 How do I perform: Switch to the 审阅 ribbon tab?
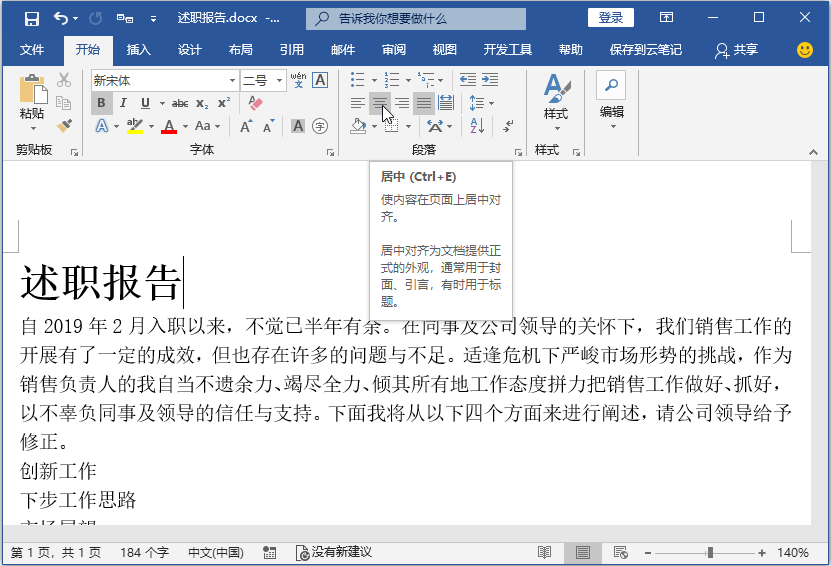[394, 50]
